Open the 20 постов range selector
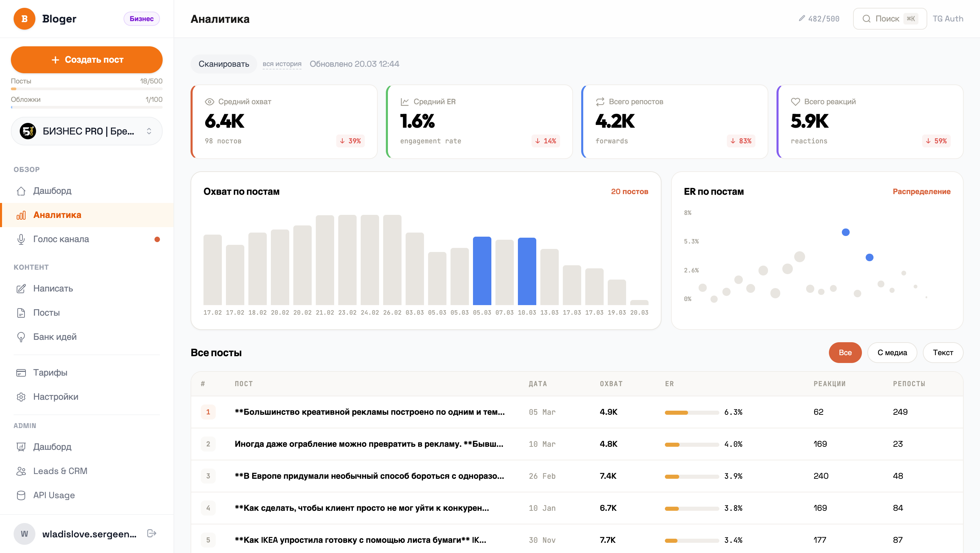The image size is (980, 553). pos(629,191)
